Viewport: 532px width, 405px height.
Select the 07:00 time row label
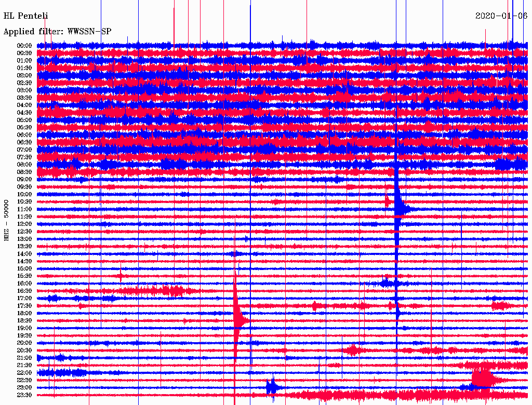24,150
